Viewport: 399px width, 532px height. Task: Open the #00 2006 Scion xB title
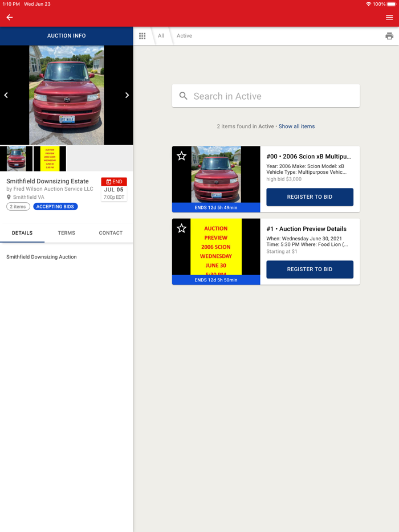click(x=309, y=157)
